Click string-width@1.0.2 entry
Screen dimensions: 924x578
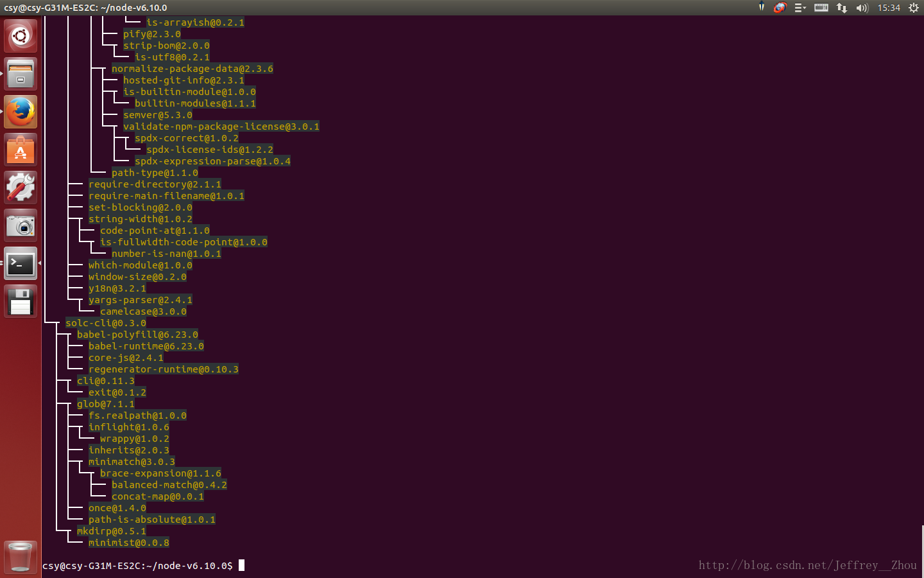[x=141, y=219]
